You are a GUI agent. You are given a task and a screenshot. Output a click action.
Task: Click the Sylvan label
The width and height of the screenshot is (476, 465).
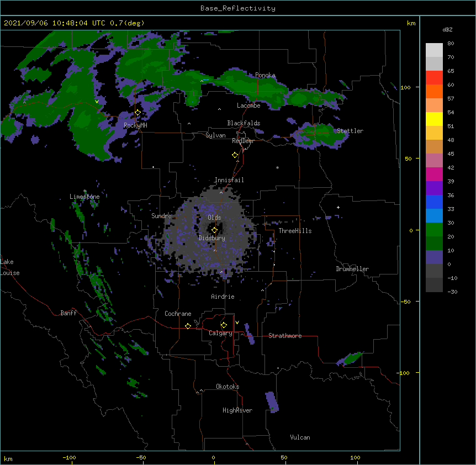[x=215, y=135]
